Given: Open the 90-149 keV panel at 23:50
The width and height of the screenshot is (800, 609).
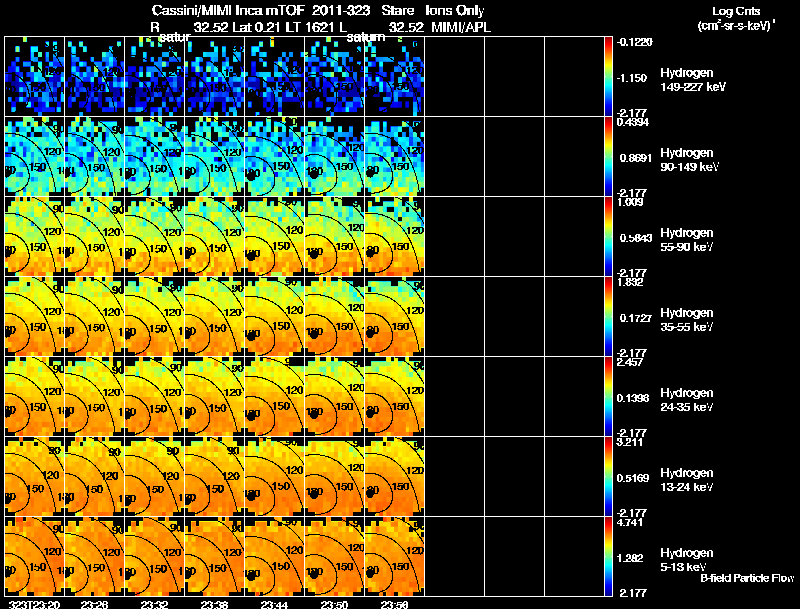Looking at the screenshot, I should click(335, 157).
